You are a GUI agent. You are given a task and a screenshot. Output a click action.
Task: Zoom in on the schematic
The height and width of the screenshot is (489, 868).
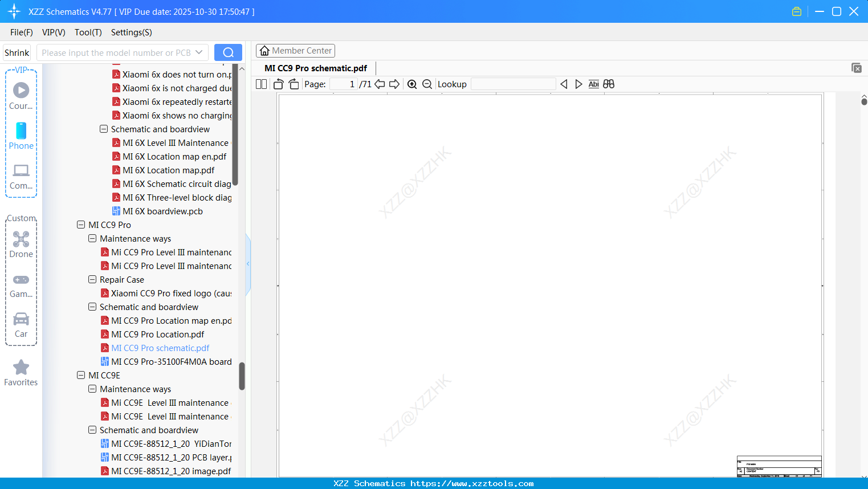click(412, 84)
